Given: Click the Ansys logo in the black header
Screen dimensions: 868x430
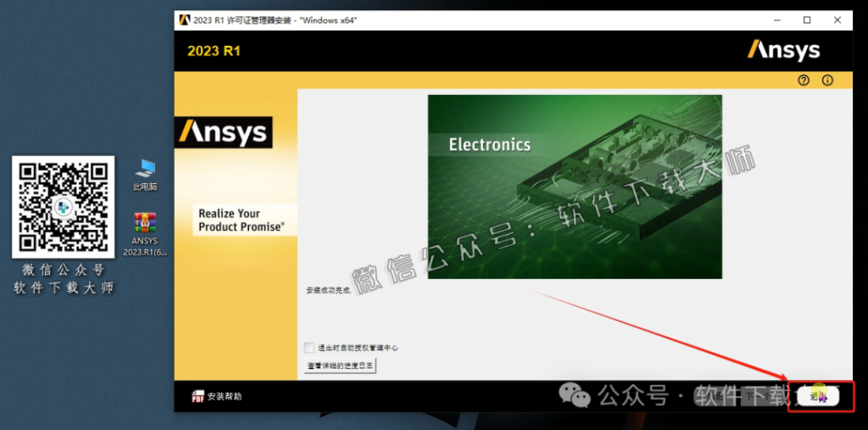Looking at the screenshot, I should click(x=783, y=50).
